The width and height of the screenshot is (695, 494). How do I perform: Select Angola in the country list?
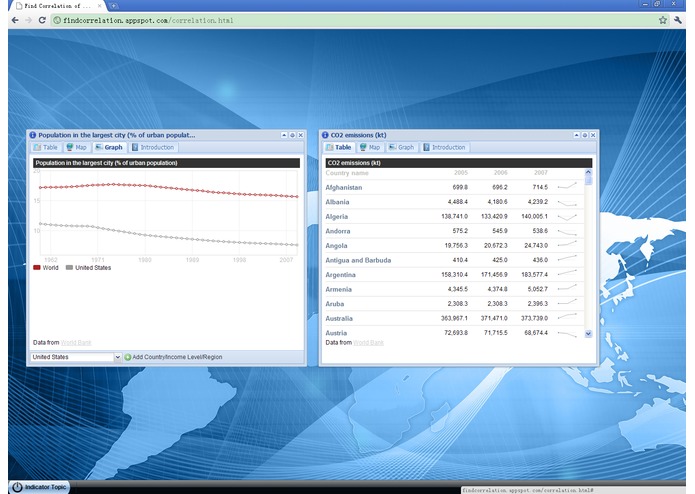(x=336, y=246)
